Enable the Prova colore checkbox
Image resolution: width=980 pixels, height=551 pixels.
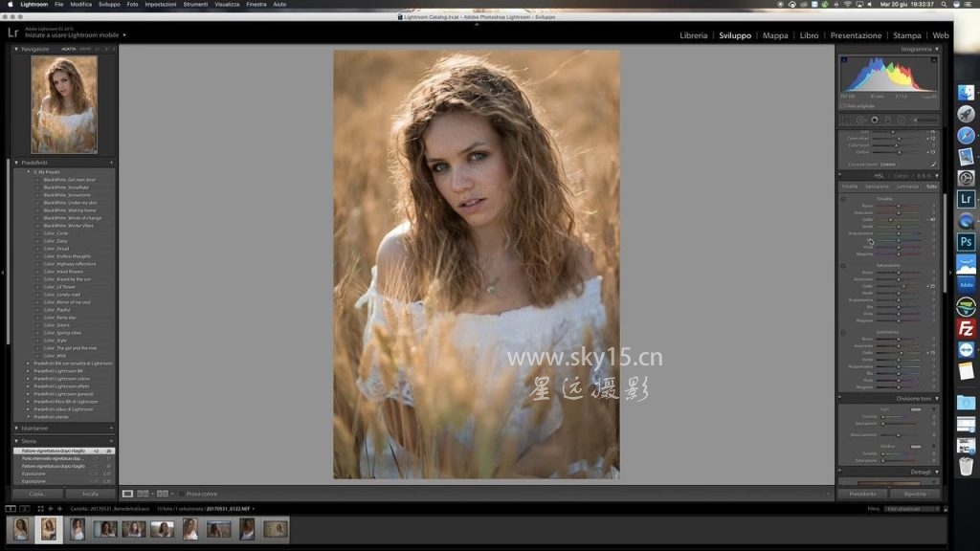pyautogui.click(x=181, y=494)
